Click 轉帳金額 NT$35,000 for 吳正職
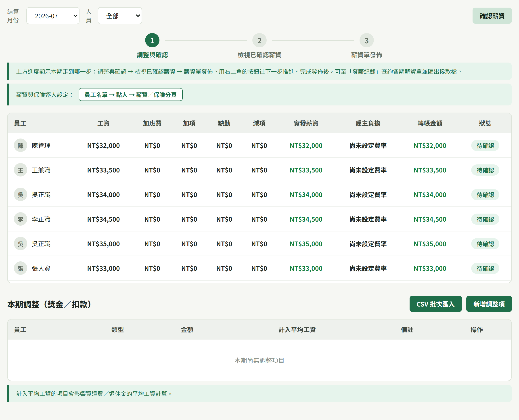The width and height of the screenshot is (519, 420). (430, 244)
